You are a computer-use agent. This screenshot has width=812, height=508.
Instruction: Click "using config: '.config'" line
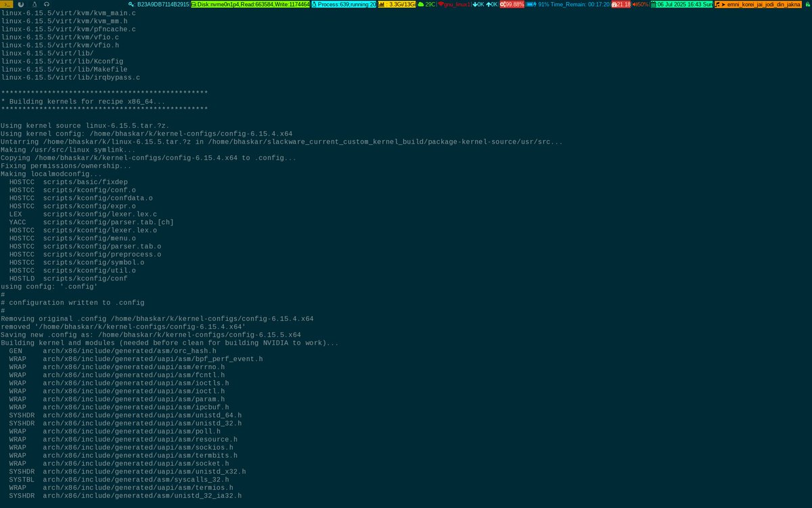(x=49, y=287)
